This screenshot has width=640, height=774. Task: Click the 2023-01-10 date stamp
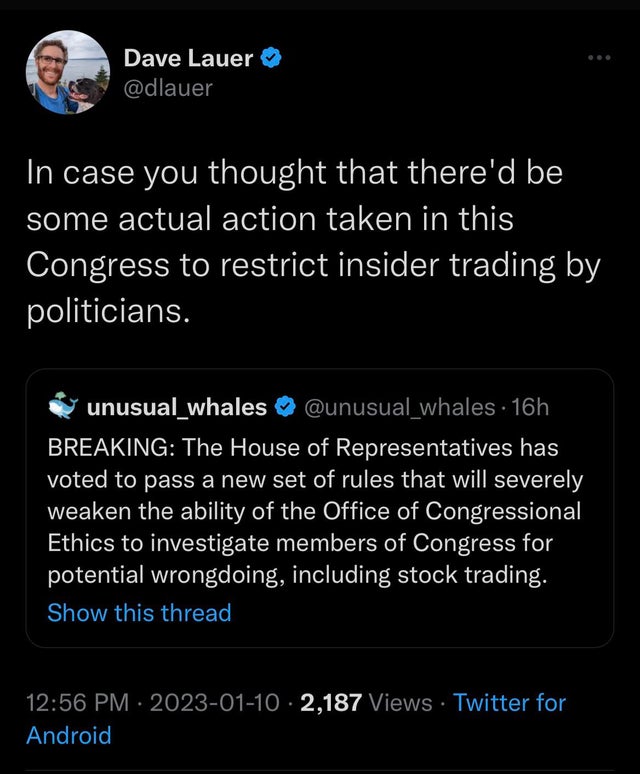(x=215, y=702)
